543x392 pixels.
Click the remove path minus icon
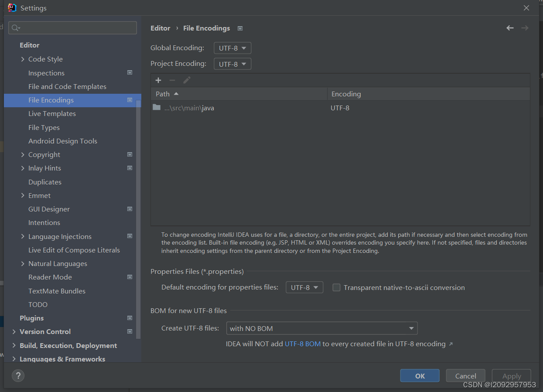click(x=172, y=80)
